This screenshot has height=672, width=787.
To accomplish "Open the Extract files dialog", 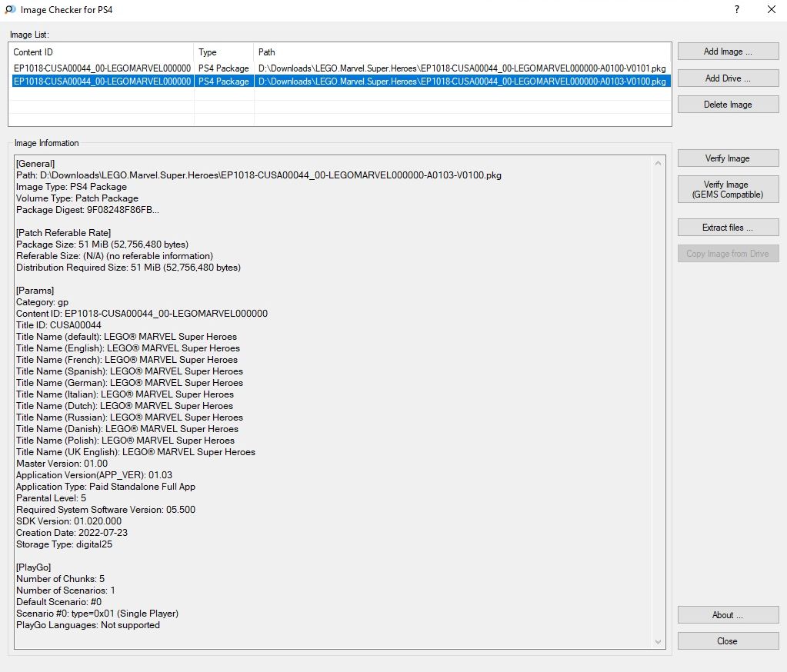I will click(728, 227).
